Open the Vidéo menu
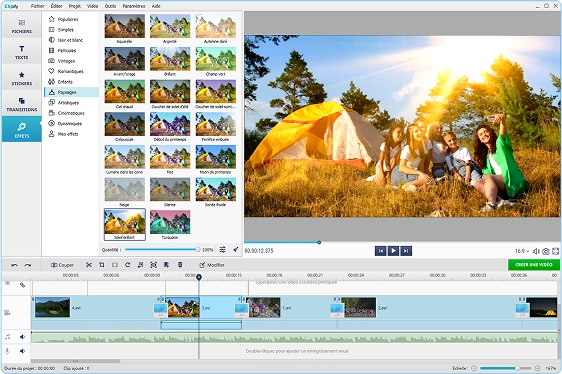The height and width of the screenshot is (374, 562). click(92, 6)
